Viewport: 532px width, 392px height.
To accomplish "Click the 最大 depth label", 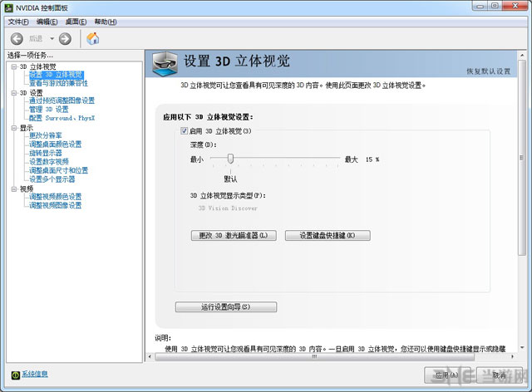I will (x=352, y=159).
